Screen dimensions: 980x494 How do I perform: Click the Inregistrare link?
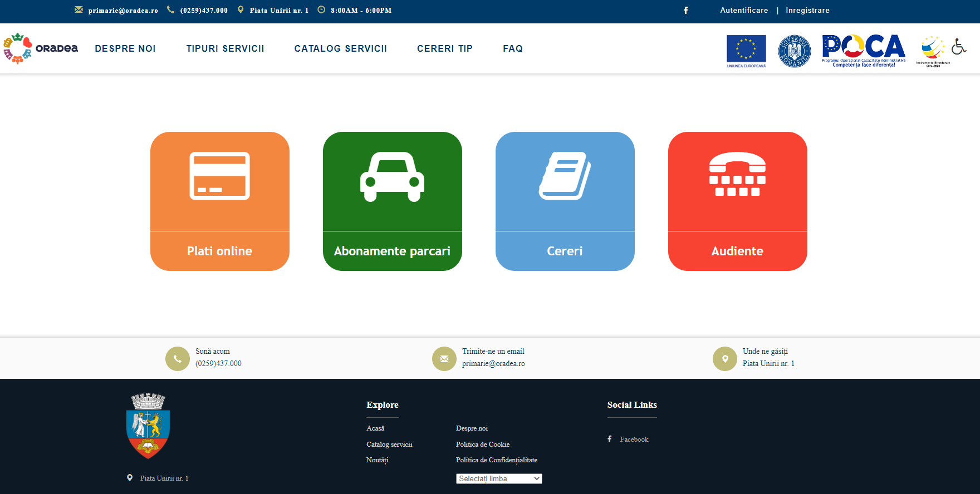point(807,10)
